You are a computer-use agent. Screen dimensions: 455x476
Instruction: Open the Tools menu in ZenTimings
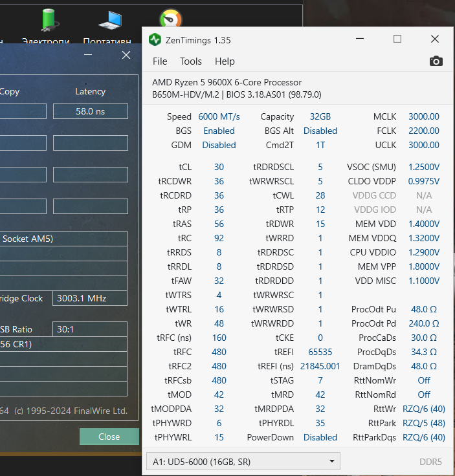point(191,61)
